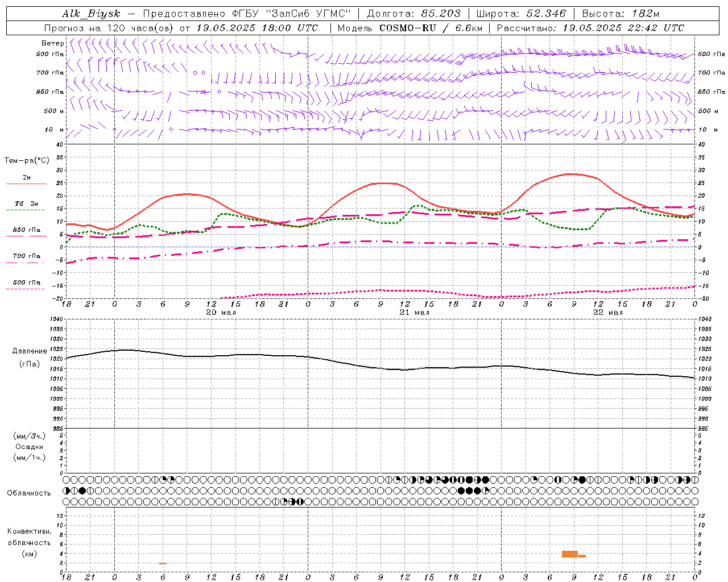Click the "Облачность" cloud cover label

pos(29,493)
